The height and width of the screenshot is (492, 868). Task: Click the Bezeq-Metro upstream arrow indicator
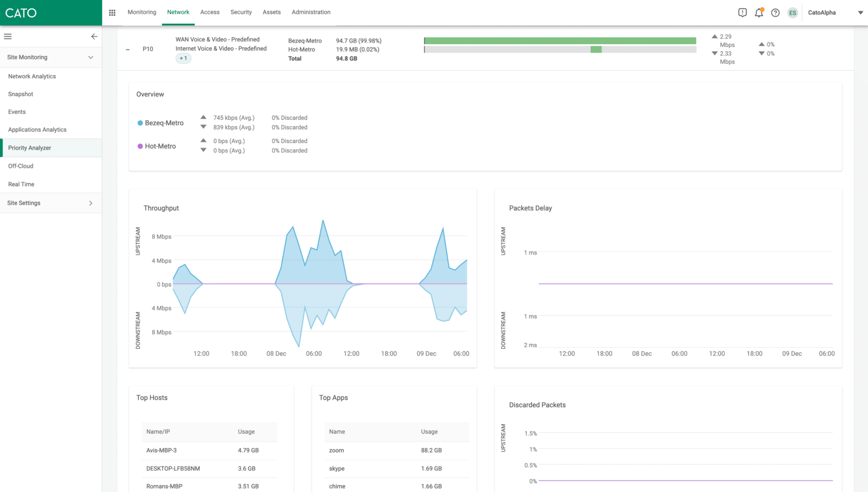(x=204, y=117)
